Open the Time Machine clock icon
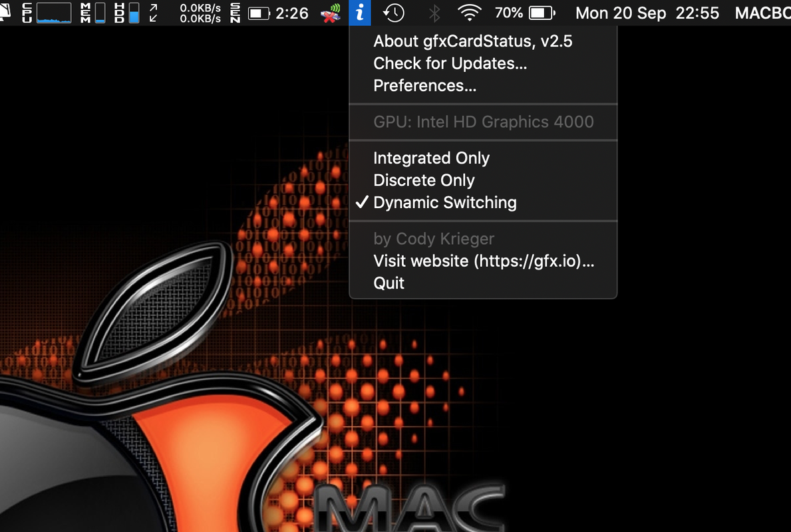 (x=393, y=13)
